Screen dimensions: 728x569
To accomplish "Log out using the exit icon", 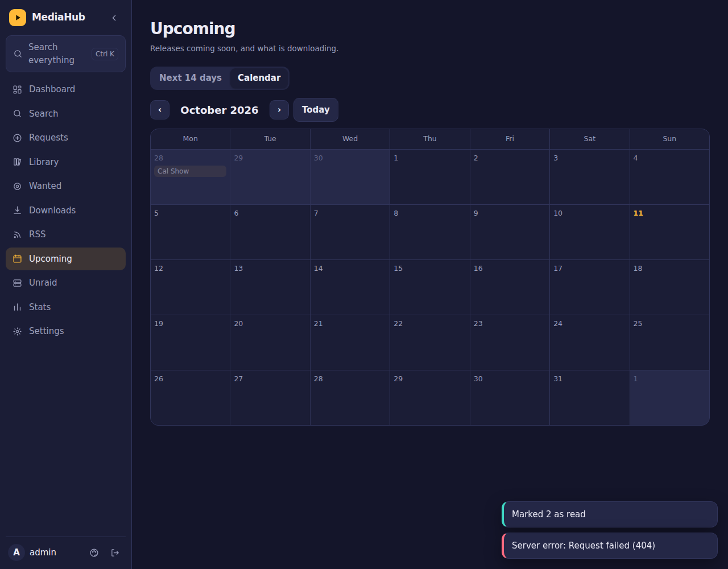I will coord(115,552).
